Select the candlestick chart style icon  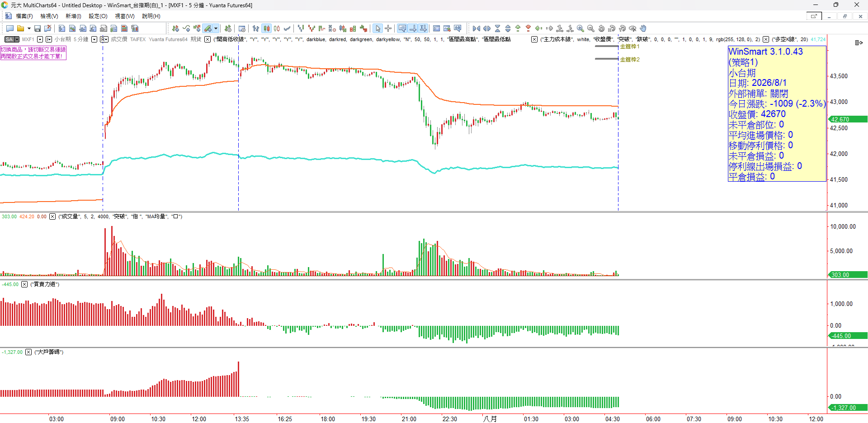click(x=267, y=28)
